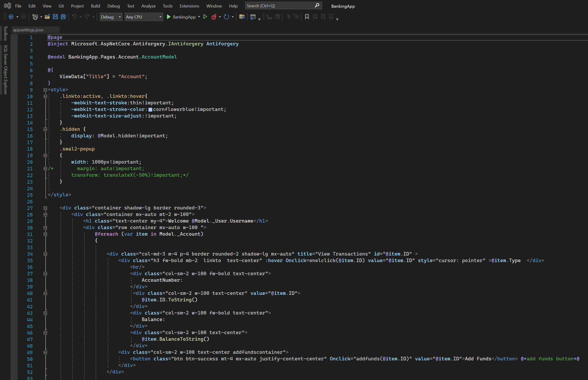Open the Analyze menu
This screenshot has height=380, width=588.
tap(148, 6)
